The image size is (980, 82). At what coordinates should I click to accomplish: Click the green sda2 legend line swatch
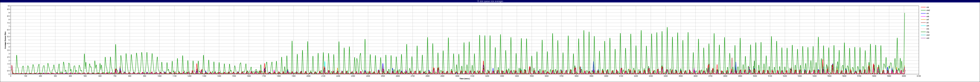(923, 10)
